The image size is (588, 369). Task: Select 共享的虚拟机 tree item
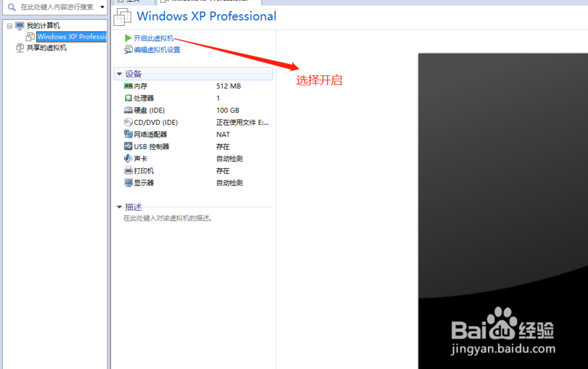click(46, 48)
